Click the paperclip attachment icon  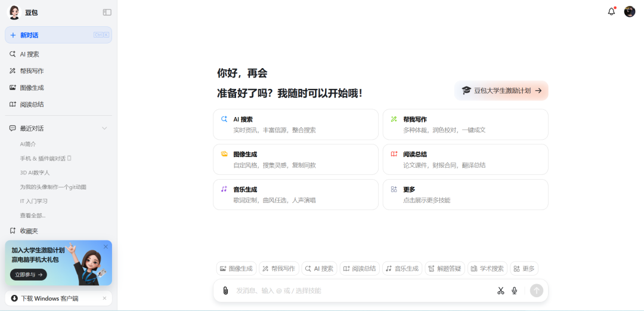[225, 291]
